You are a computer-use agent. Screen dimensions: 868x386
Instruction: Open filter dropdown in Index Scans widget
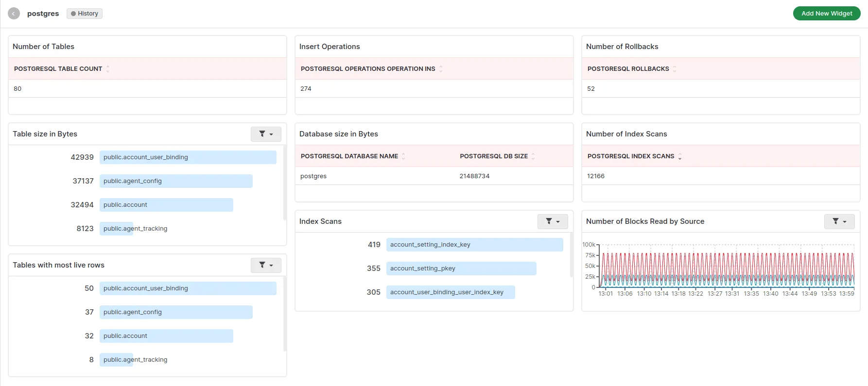click(553, 221)
